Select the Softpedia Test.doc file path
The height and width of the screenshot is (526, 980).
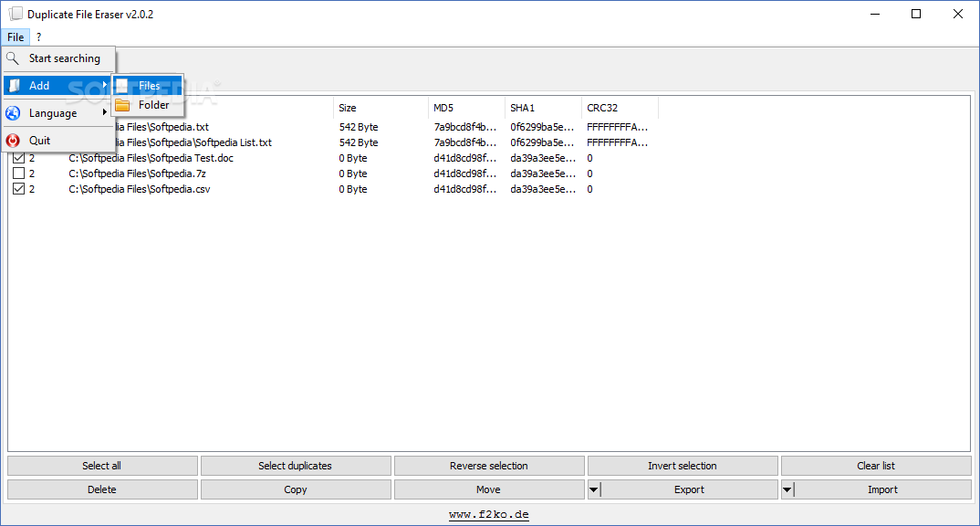tap(151, 158)
